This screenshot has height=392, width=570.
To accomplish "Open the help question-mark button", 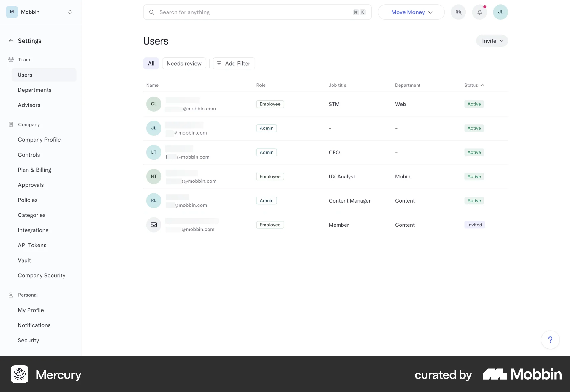I will pos(550,339).
